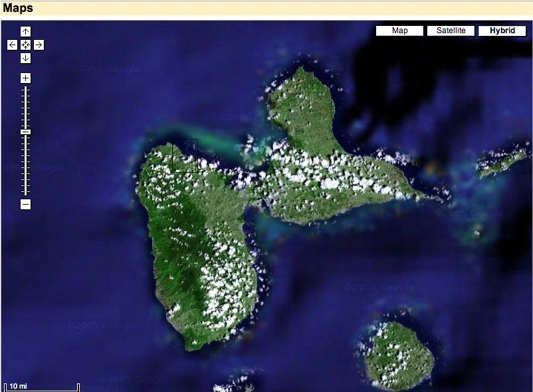Switch to Map view

click(399, 31)
